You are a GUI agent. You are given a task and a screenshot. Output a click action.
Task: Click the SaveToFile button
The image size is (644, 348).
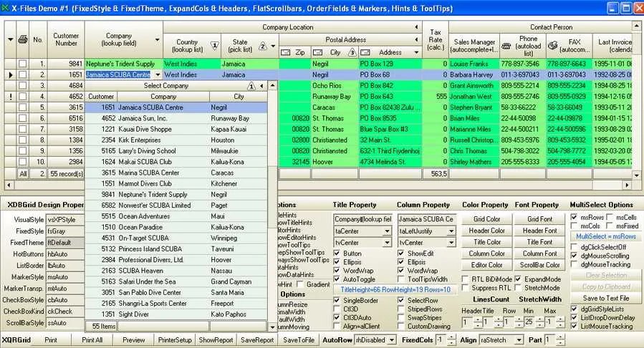pos(299,340)
